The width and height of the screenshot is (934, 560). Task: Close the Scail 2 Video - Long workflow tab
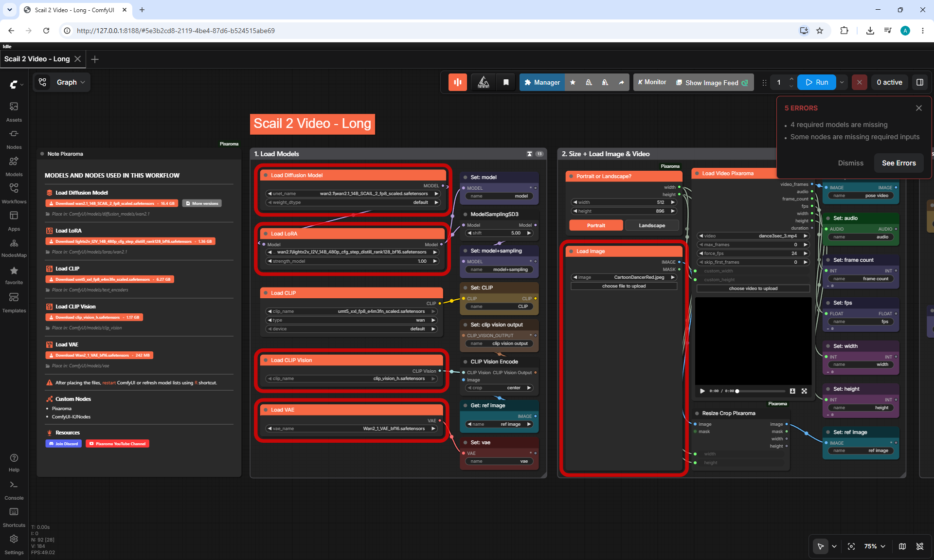(77, 59)
